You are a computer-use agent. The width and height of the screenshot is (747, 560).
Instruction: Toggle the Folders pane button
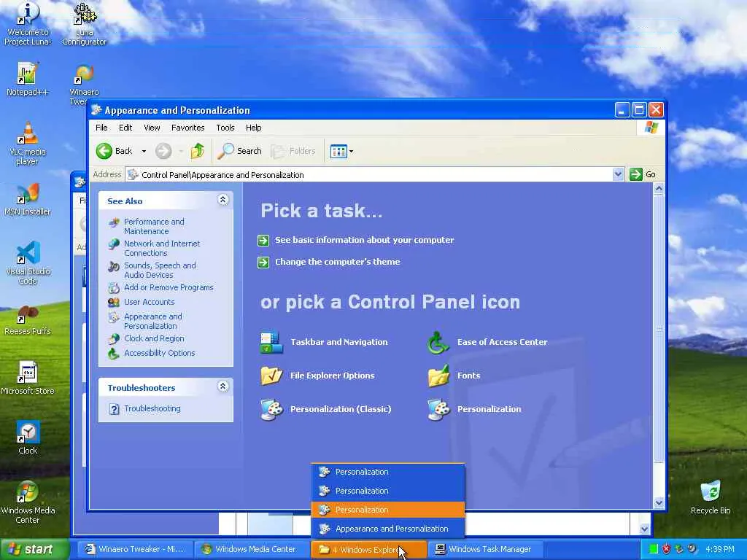coord(293,151)
